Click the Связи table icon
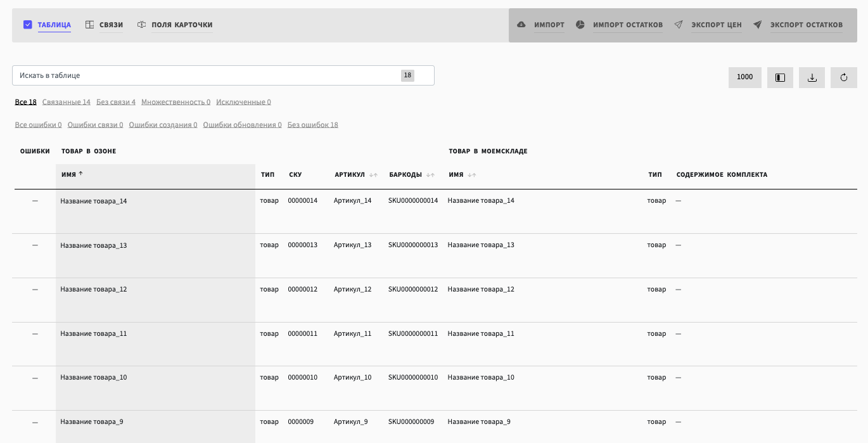 [x=90, y=25]
